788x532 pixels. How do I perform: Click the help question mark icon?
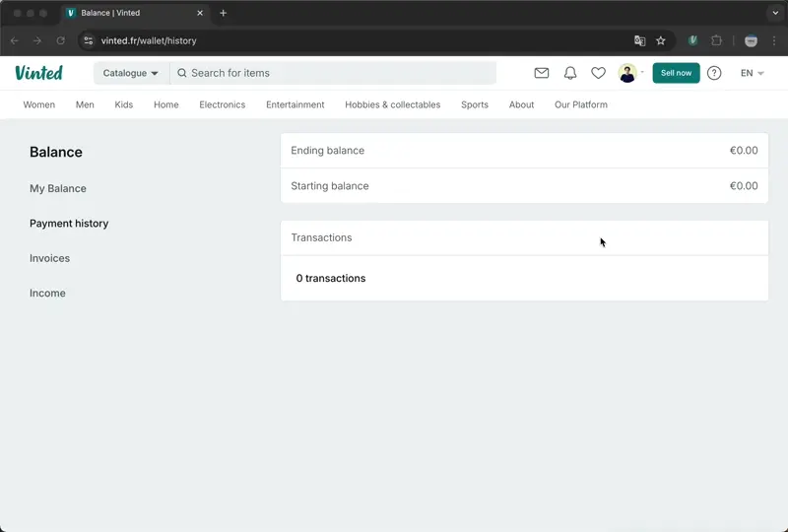click(x=714, y=73)
